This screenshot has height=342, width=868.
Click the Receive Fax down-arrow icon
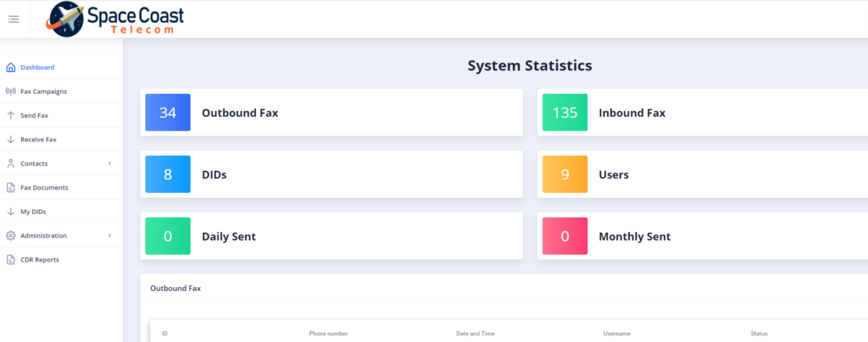tap(10, 139)
